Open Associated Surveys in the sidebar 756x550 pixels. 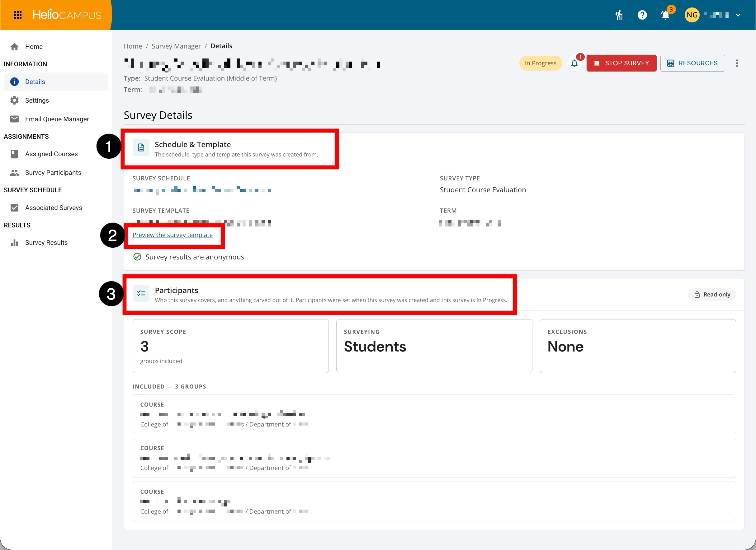coord(56,207)
